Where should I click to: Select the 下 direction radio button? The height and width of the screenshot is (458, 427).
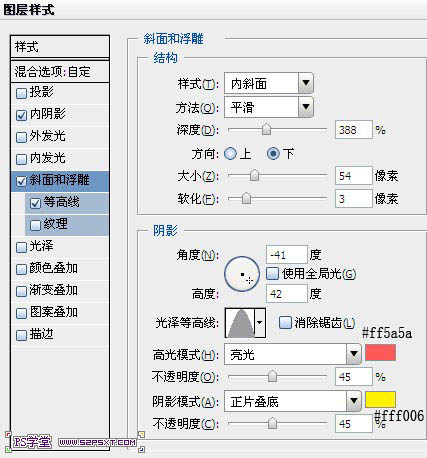click(273, 154)
